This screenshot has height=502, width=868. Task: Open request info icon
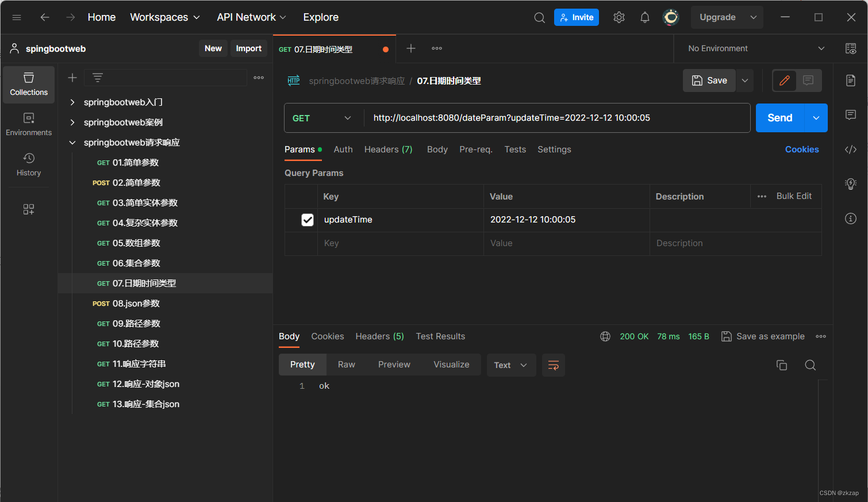(851, 219)
